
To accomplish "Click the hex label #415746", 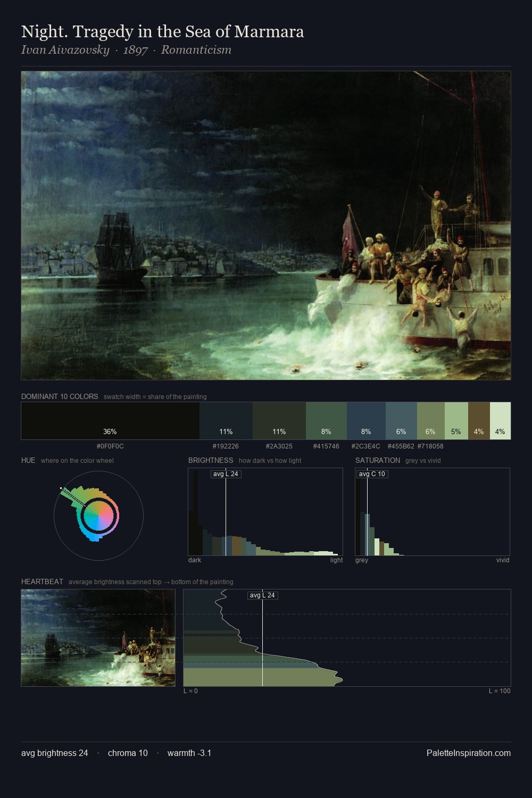I will [x=326, y=446].
